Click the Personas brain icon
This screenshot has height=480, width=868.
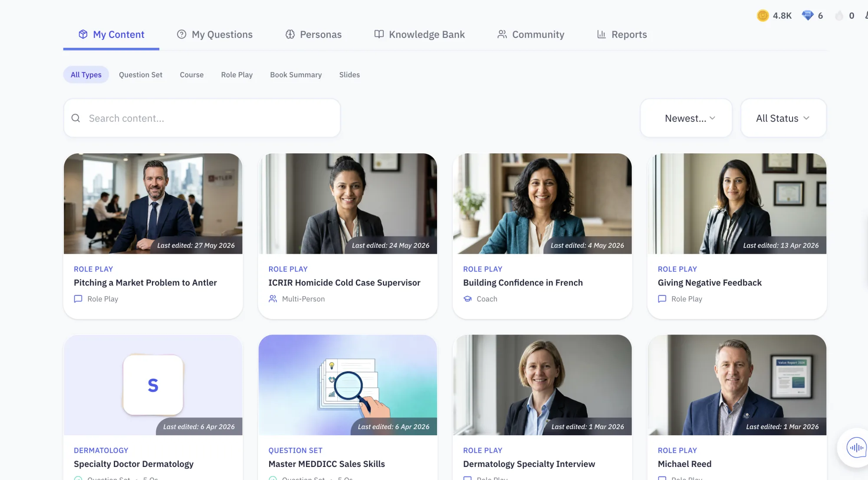pos(290,34)
